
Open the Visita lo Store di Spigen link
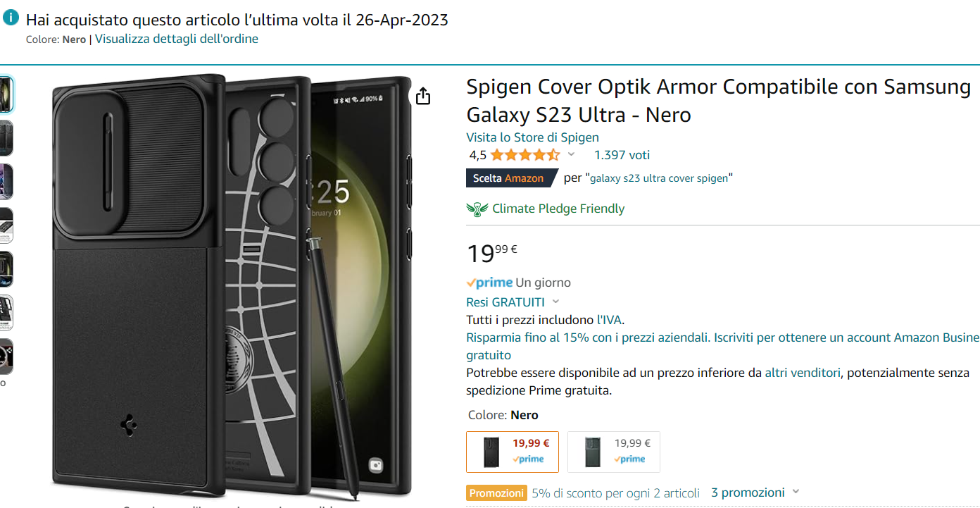532,137
